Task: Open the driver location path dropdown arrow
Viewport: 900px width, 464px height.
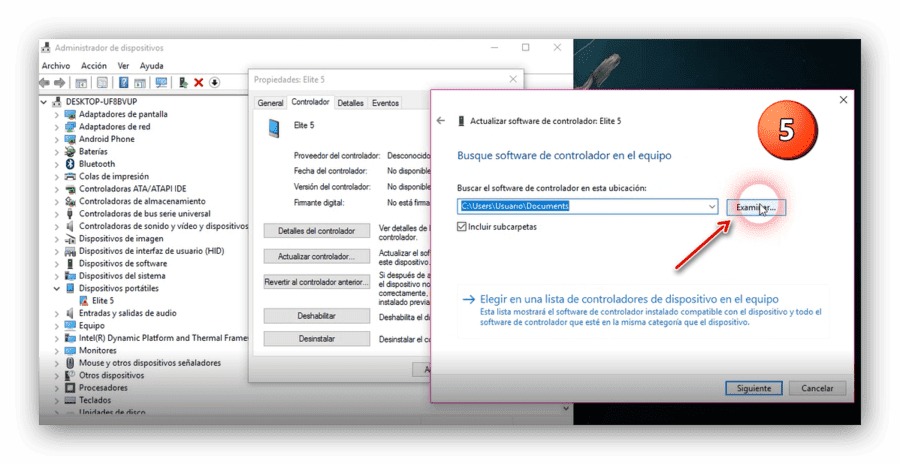Action: 712,207
